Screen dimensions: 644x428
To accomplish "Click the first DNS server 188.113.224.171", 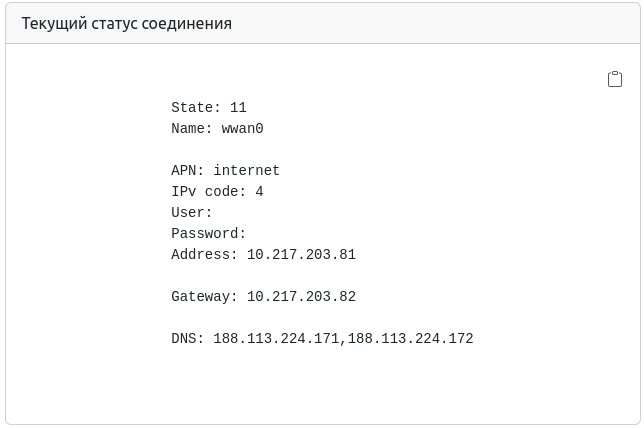I will [x=276, y=339].
